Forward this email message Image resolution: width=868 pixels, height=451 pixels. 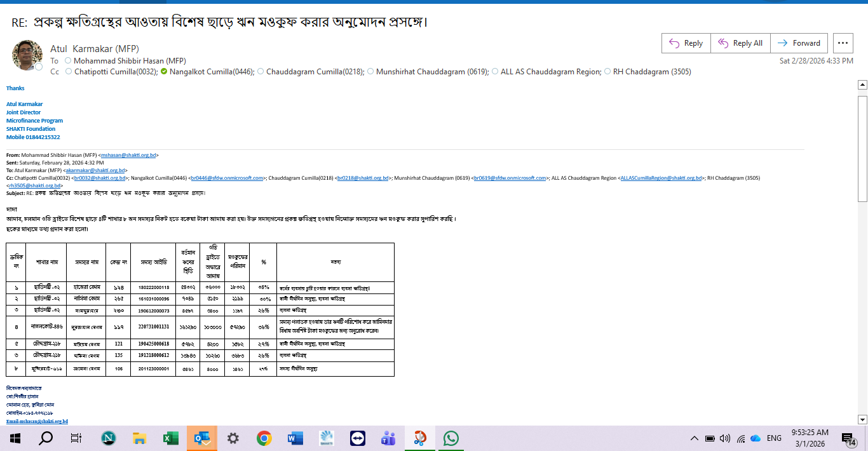(x=799, y=43)
